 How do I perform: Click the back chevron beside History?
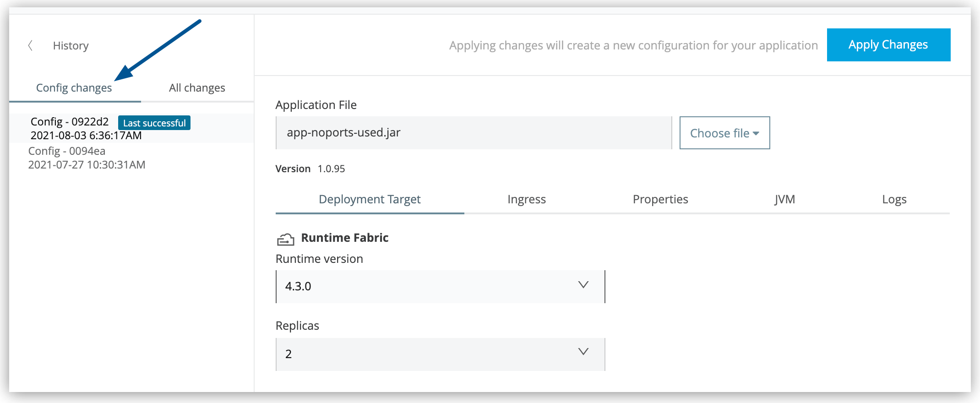tap(30, 46)
